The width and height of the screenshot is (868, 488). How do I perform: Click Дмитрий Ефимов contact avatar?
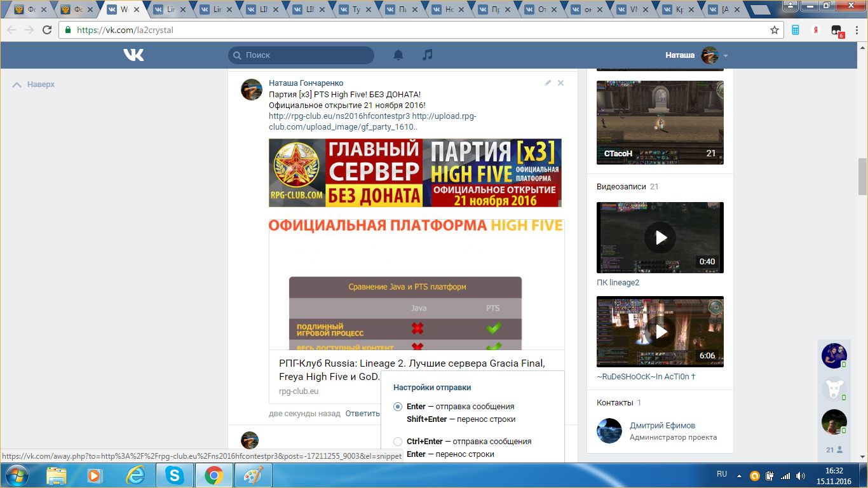(x=609, y=430)
